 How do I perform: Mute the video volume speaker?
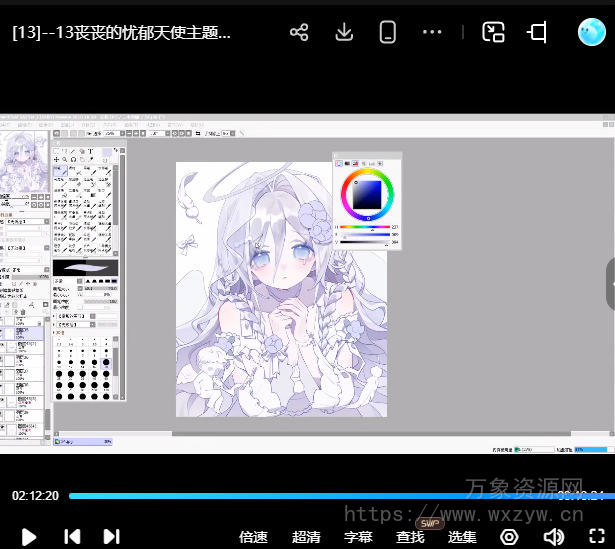(x=553, y=537)
